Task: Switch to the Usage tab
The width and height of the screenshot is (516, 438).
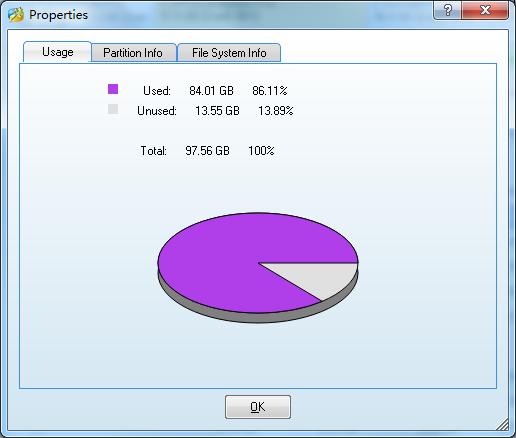Action: tap(57, 52)
